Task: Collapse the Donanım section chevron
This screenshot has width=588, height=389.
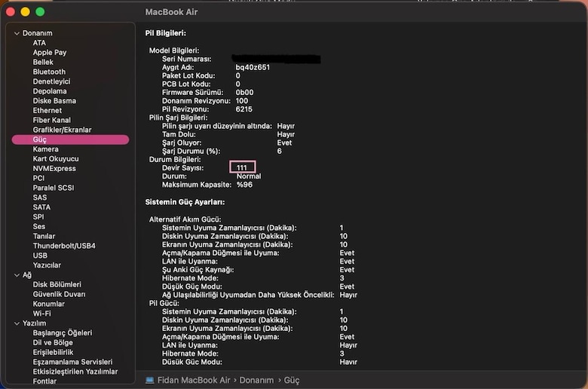Action: coord(17,33)
